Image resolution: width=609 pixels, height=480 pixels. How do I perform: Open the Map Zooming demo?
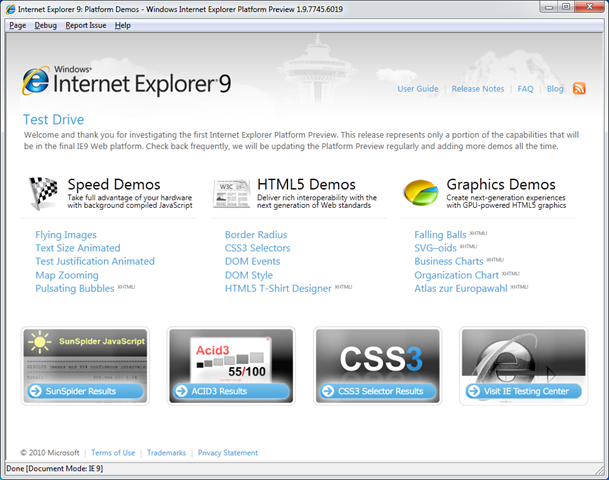click(67, 275)
